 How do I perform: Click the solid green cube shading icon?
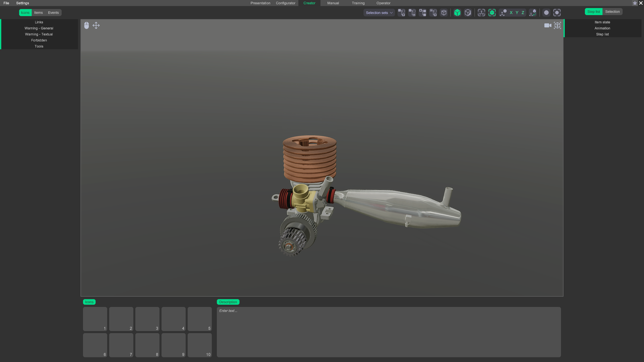coord(457,13)
